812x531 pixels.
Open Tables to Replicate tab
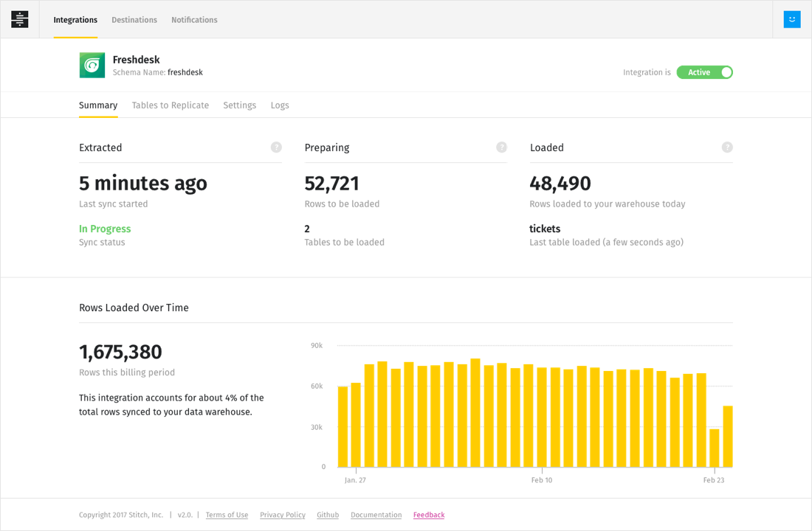171,105
